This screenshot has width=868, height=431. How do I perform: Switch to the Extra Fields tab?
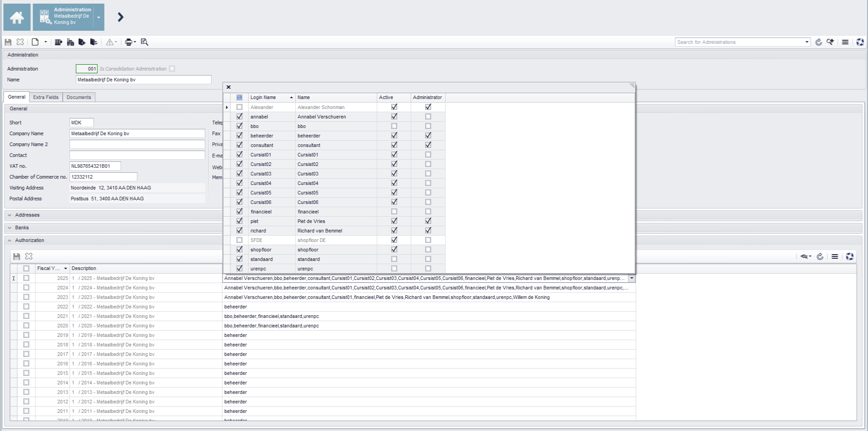[x=46, y=97]
